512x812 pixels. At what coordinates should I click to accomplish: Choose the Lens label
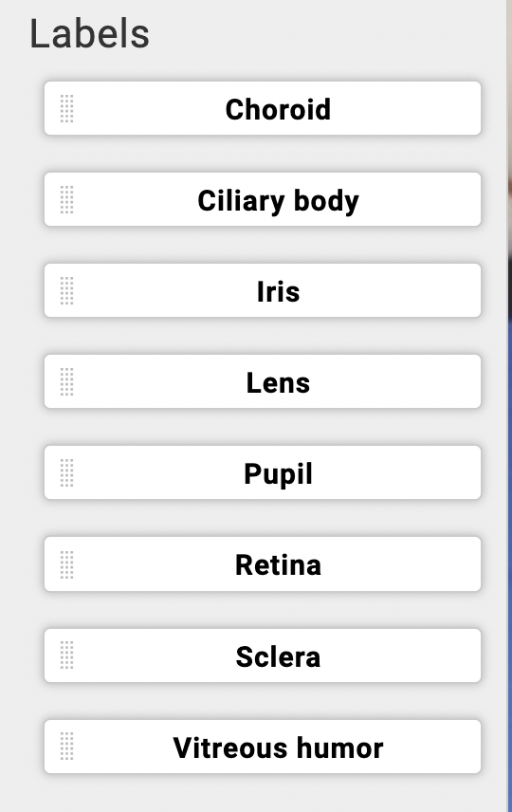click(263, 381)
